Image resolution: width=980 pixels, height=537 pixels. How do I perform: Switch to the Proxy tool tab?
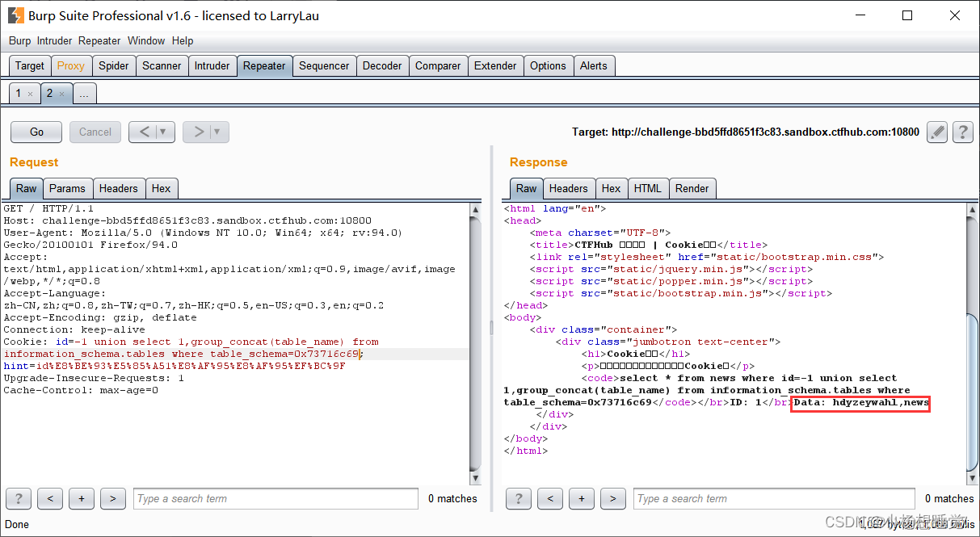71,65
